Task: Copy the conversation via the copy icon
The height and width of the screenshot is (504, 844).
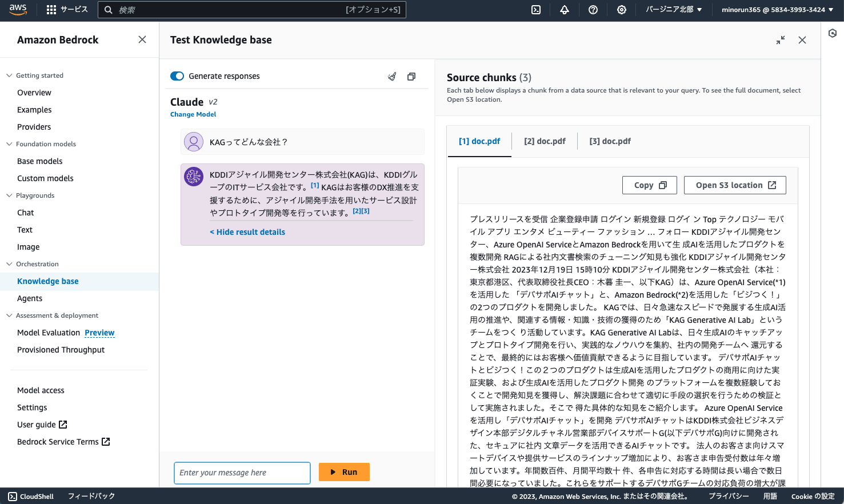Action: click(x=411, y=75)
